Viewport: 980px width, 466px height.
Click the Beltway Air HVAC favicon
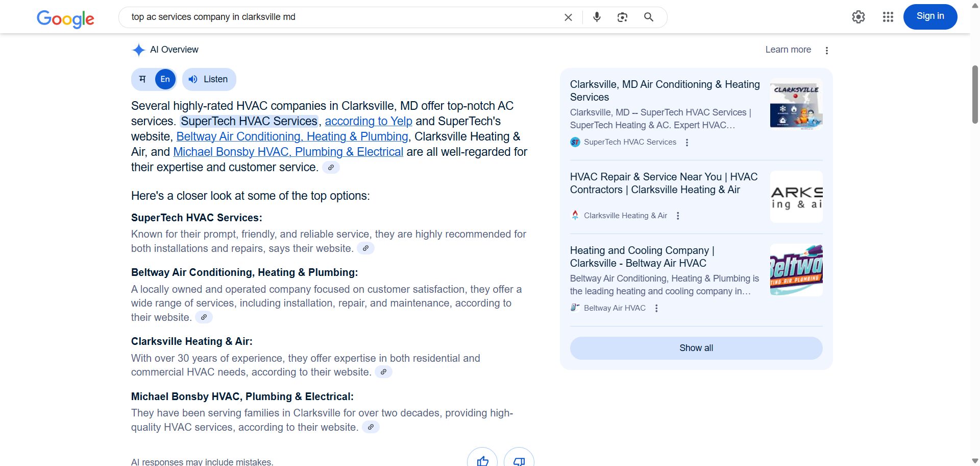click(x=575, y=308)
